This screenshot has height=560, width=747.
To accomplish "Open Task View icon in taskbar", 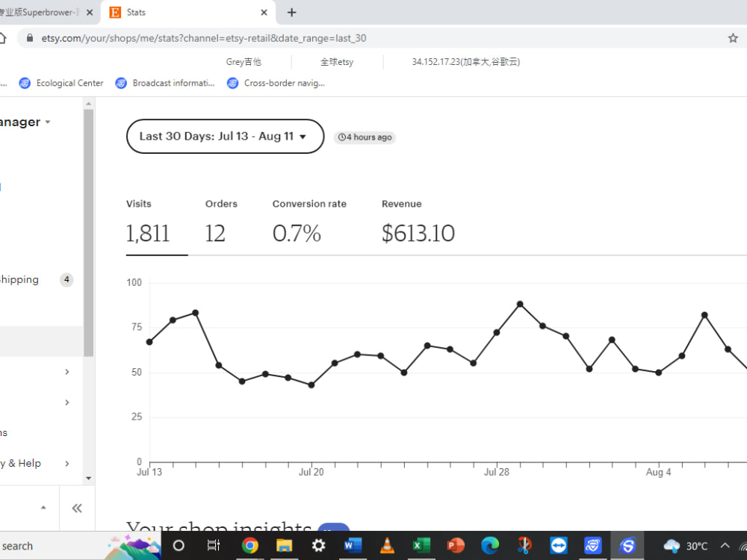I will coord(214,546).
